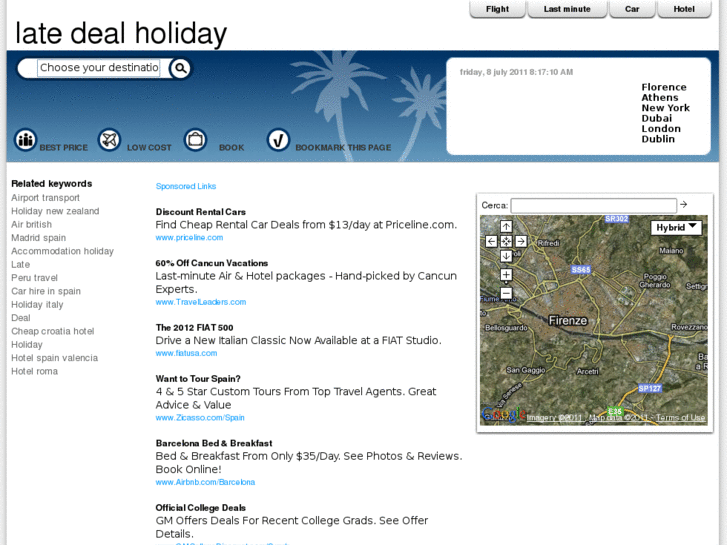Image resolution: width=727 pixels, height=545 pixels.
Task: Click the BEST PRICE label
Action: [x=64, y=147]
